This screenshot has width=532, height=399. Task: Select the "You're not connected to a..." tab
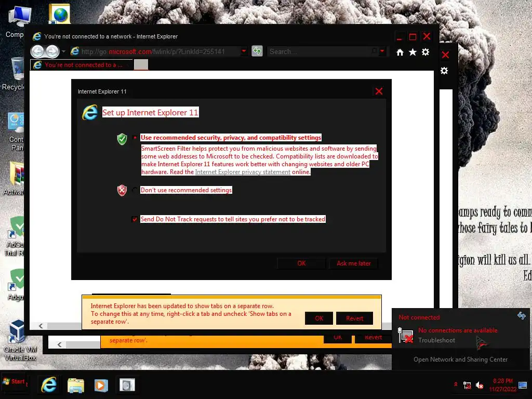pyautogui.click(x=82, y=65)
